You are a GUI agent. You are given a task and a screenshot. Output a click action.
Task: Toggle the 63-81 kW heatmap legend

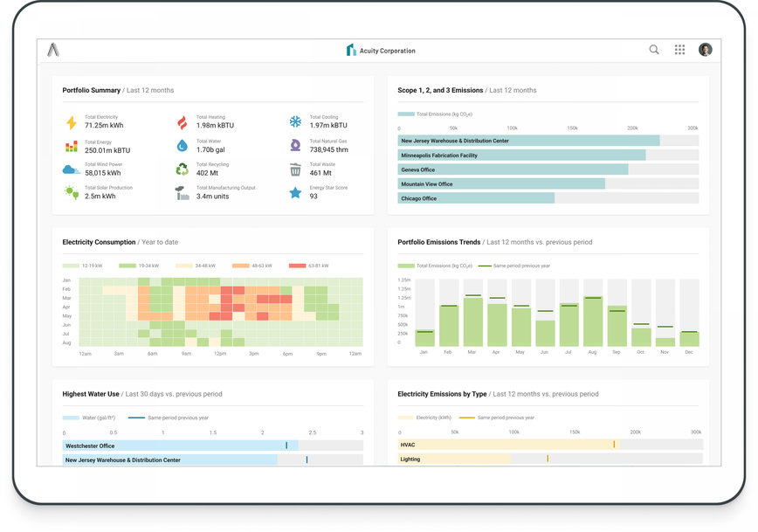(297, 265)
